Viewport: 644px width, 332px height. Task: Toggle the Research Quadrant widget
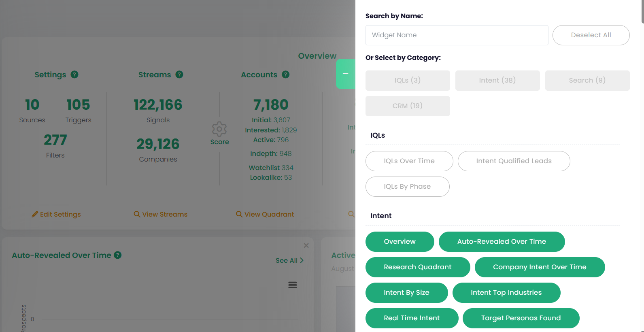click(417, 267)
